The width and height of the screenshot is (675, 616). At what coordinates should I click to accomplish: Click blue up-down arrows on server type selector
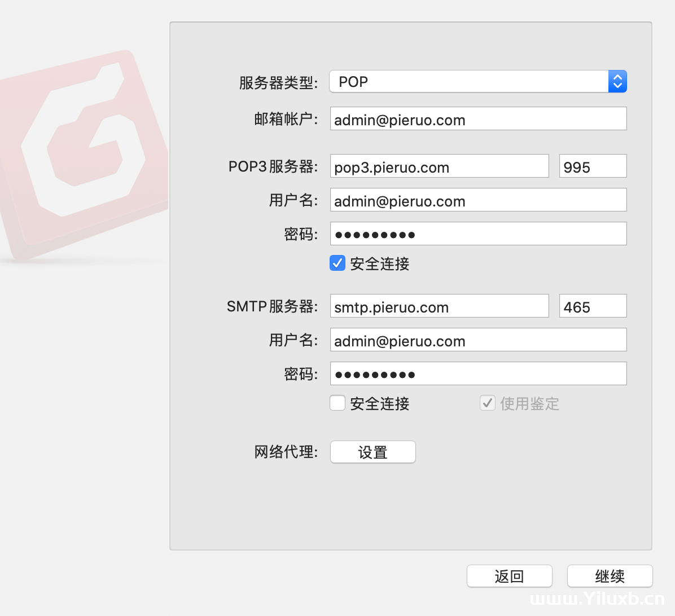pos(617,82)
